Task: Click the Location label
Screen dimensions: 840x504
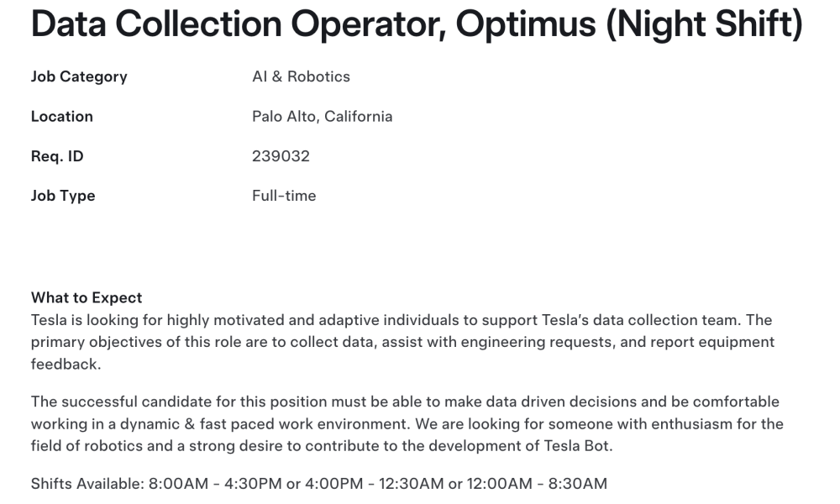Action: point(62,116)
